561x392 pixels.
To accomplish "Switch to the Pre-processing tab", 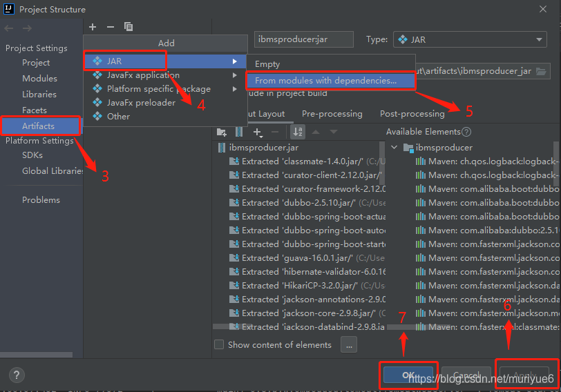I will click(x=332, y=114).
